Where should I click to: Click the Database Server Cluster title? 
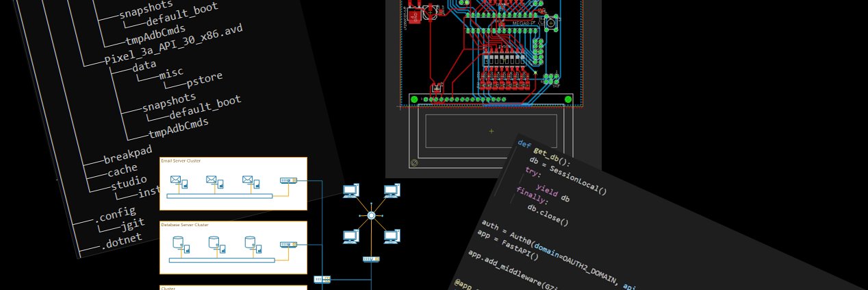pos(185,224)
